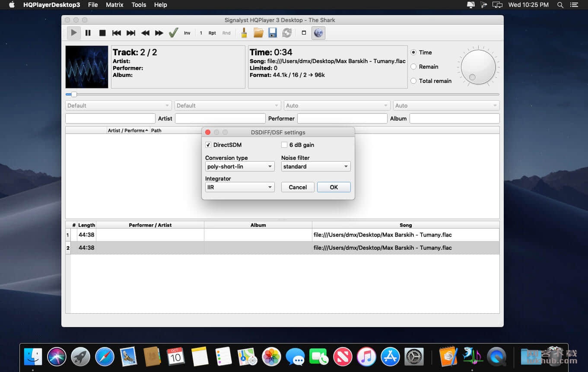Viewport: 588px width, 372px height.
Task: Click the search field left of Artist
Action: click(x=110, y=118)
